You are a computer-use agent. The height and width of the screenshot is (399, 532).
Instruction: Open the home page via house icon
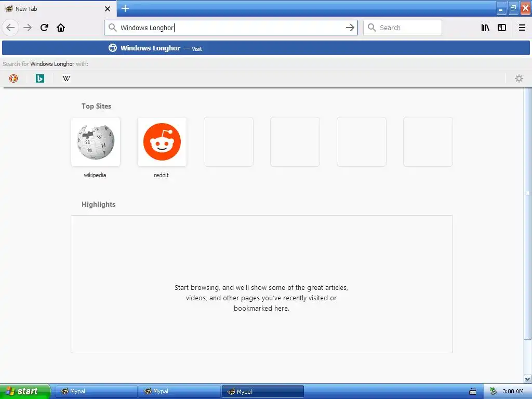pos(61,28)
